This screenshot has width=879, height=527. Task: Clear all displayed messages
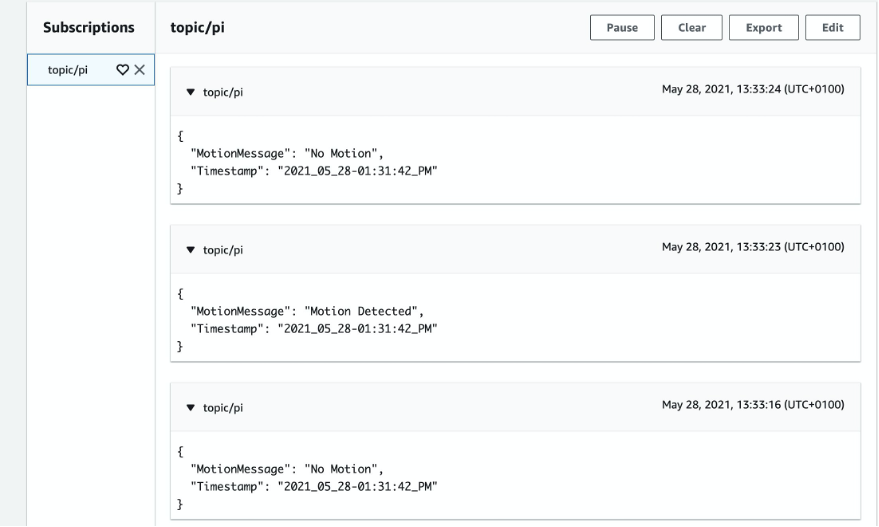(692, 28)
